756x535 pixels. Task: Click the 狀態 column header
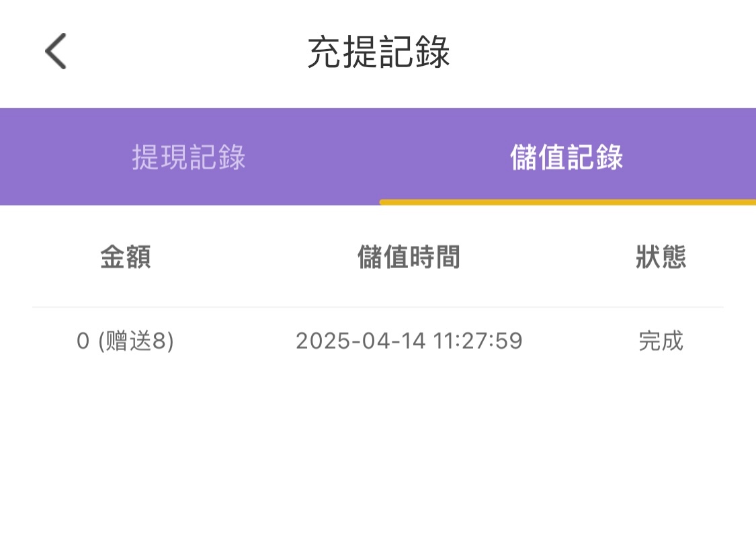coord(661,257)
